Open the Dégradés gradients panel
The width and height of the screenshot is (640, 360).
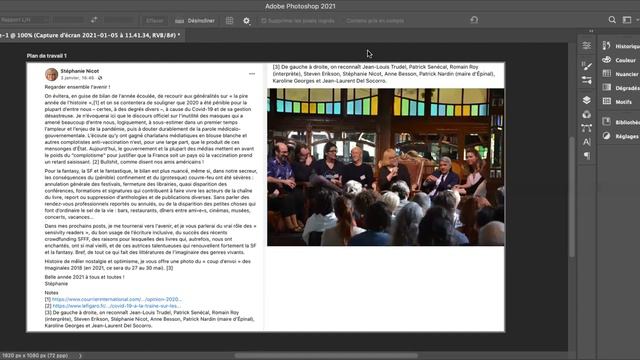coord(621,88)
